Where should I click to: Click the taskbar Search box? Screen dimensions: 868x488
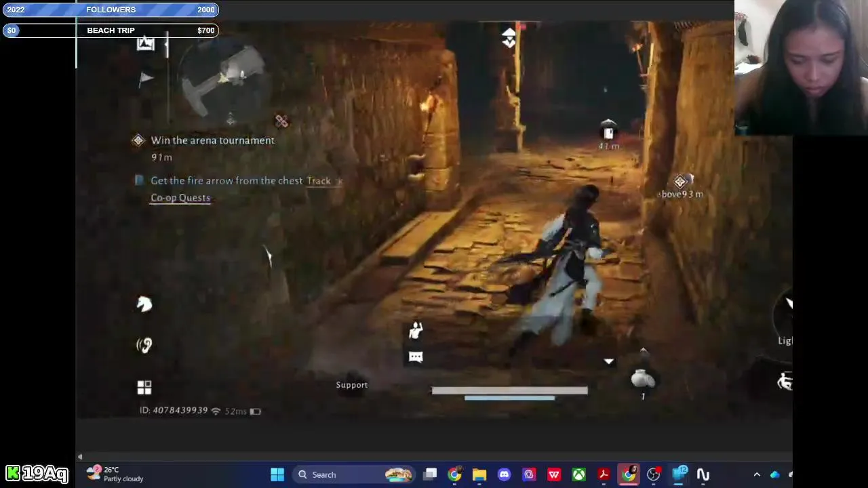[355, 474]
